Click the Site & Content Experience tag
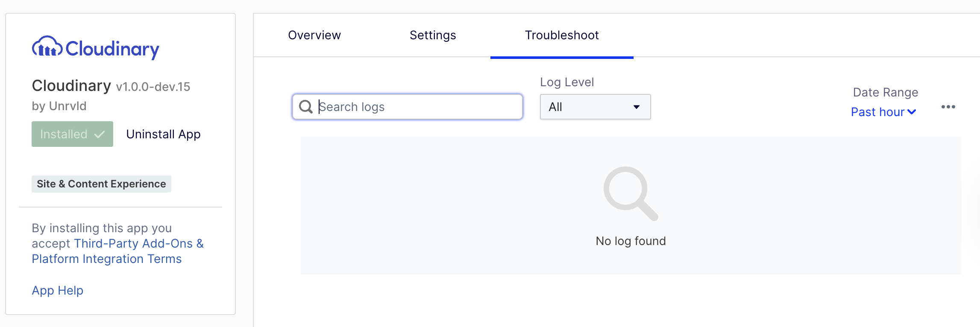This screenshot has width=980, height=327. pos(101,184)
